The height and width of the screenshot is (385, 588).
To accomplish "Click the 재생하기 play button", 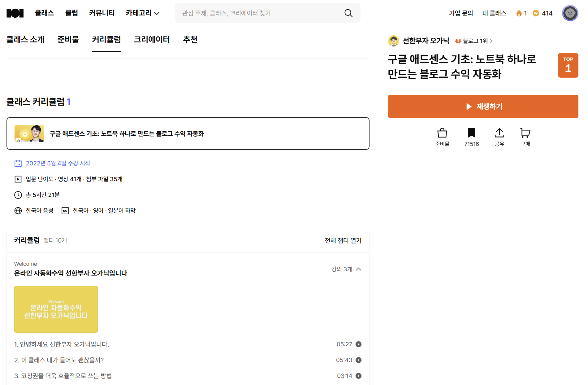I will point(483,106).
